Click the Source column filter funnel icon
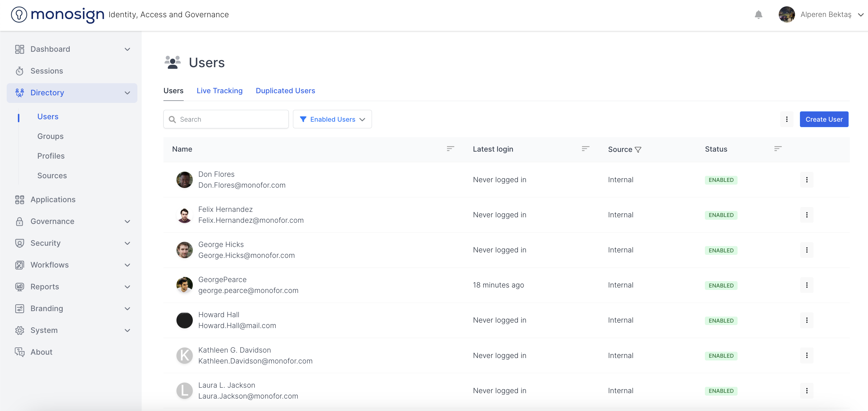Screen dimensions: 868x411 638,150
